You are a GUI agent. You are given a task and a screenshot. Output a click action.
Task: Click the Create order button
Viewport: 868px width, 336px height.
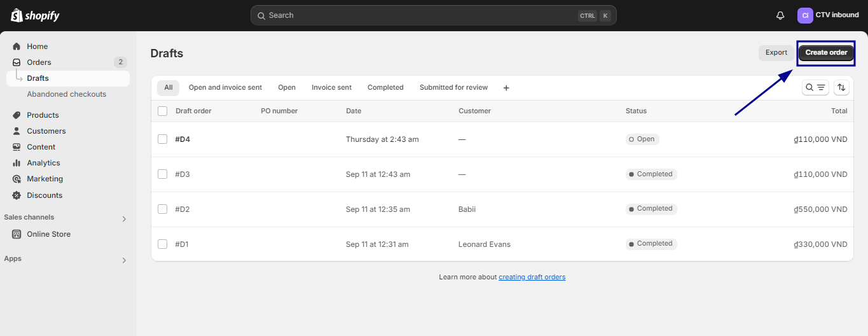point(826,53)
